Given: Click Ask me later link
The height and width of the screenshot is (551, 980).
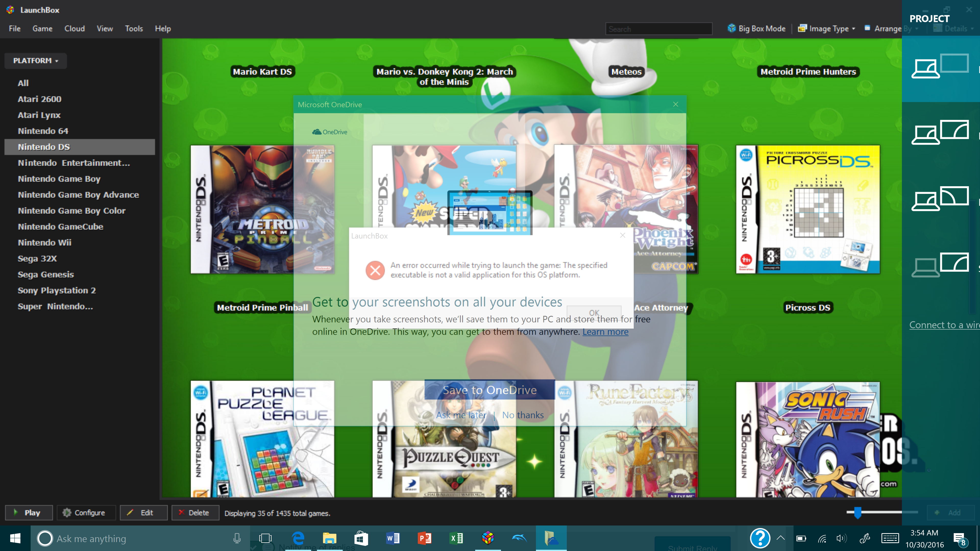Looking at the screenshot, I should [x=461, y=415].
